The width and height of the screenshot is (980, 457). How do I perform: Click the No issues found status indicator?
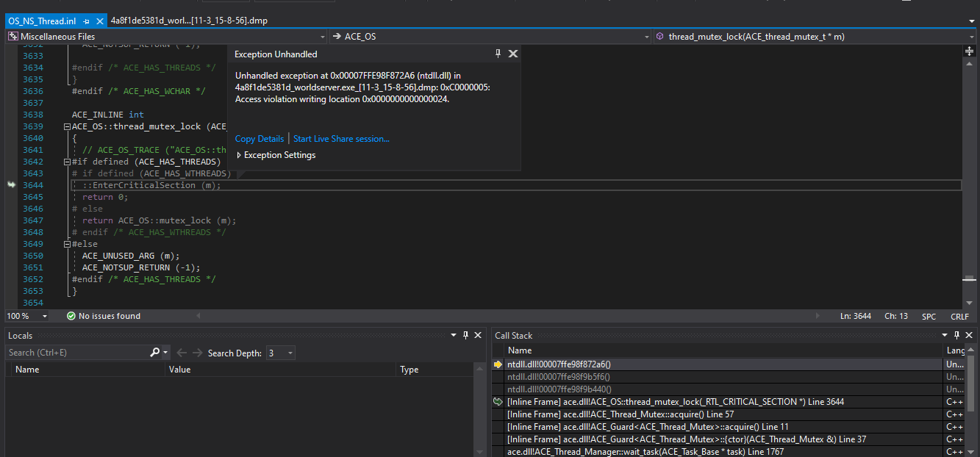104,316
